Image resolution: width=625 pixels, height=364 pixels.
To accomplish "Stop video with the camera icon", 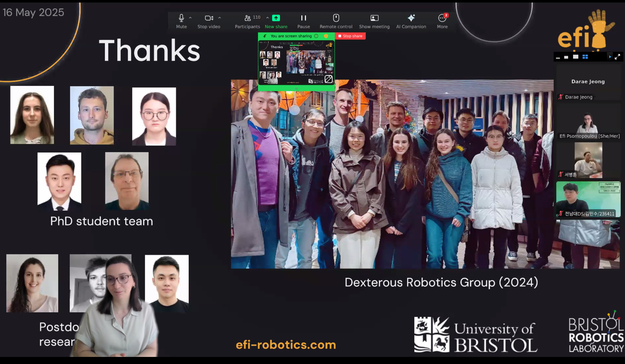I will coord(209,21).
